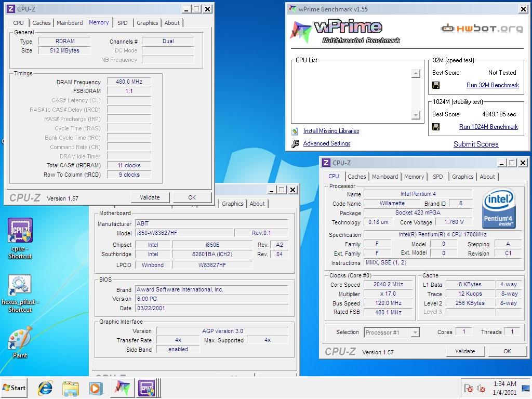
Task: Click OK in the Memory CPU-Z window
Action: pyautogui.click(x=192, y=197)
